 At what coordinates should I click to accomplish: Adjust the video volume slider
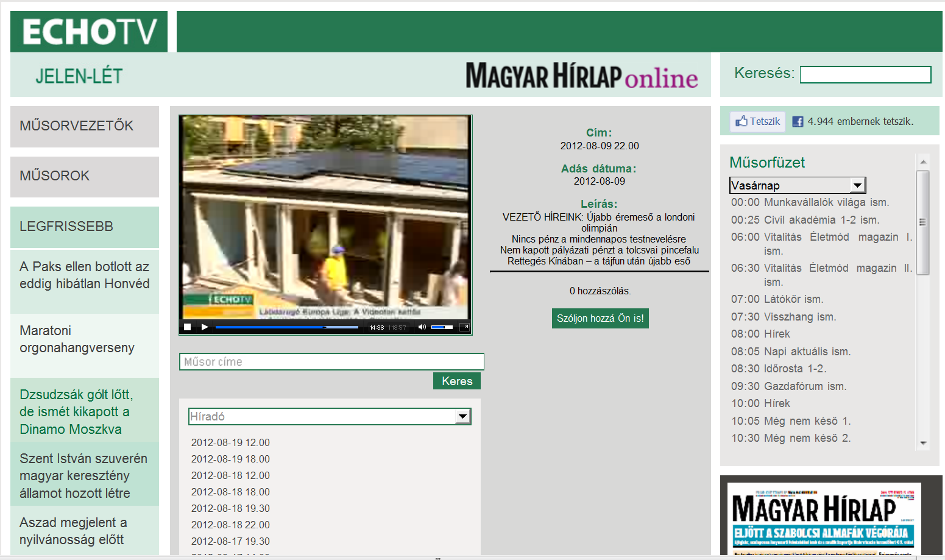(x=442, y=327)
